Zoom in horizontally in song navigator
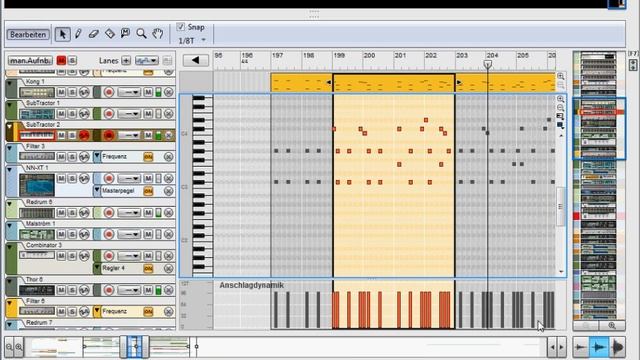Screen dimensions: 640x360 pyautogui.click(x=19, y=347)
